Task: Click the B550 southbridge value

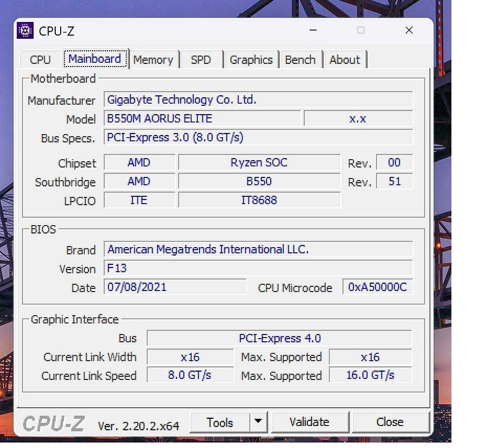Action: click(259, 181)
